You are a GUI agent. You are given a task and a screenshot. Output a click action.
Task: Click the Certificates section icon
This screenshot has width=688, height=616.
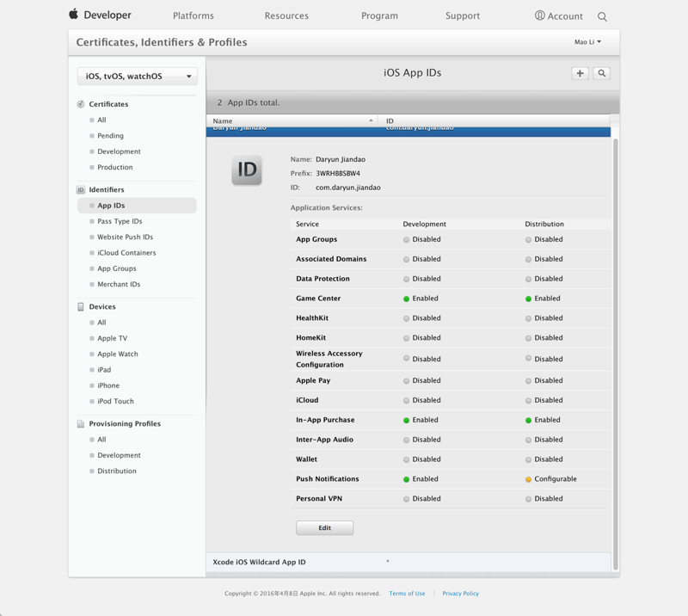point(81,104)
